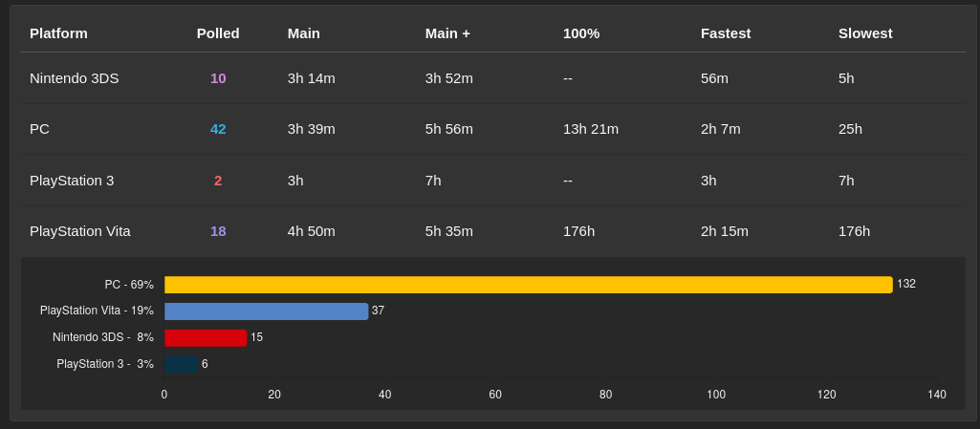Click the Polled column header
Image resolution: width=980 pixels, height=429 pixels.
(x=218, y=33)
